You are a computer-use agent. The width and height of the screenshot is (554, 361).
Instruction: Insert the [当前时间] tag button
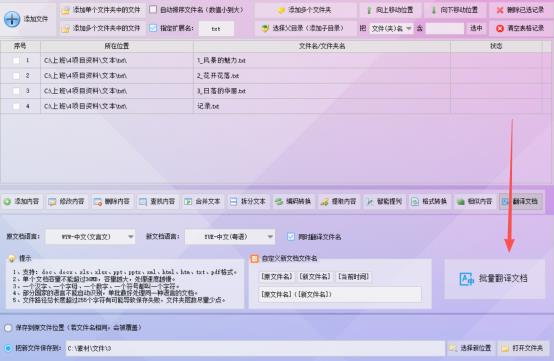coord(353,277)
